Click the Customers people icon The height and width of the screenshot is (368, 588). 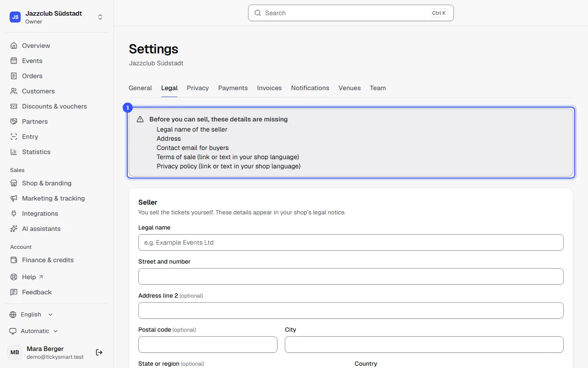click(x=14, y=91)
